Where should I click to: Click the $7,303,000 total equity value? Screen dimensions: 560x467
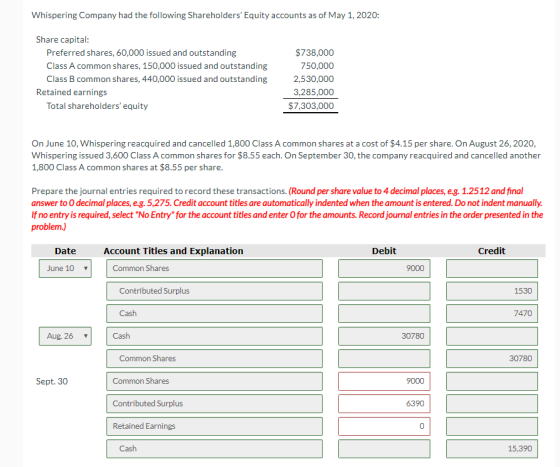(x=311, y=106)
